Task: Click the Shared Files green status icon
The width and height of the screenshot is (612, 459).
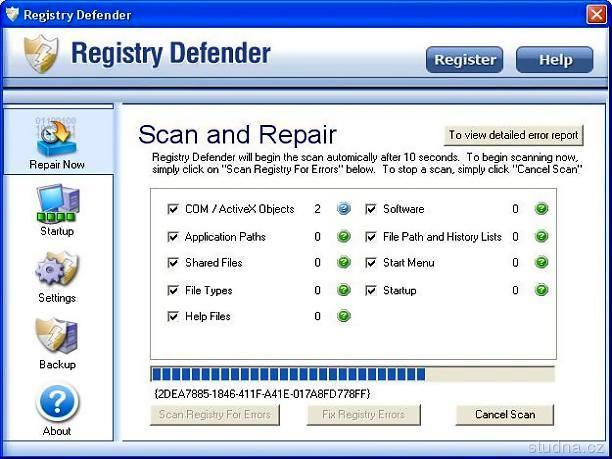Action: [343, 262]
